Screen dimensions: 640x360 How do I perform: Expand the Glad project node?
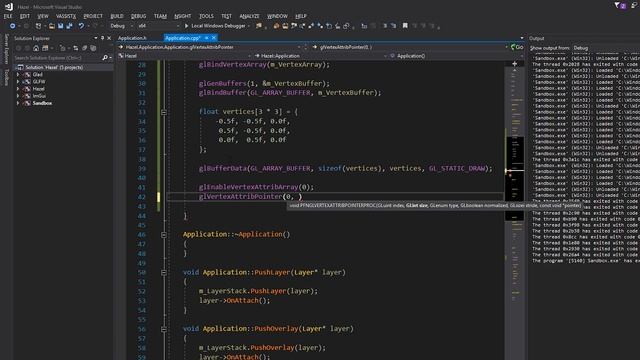(x=18, y=74)
